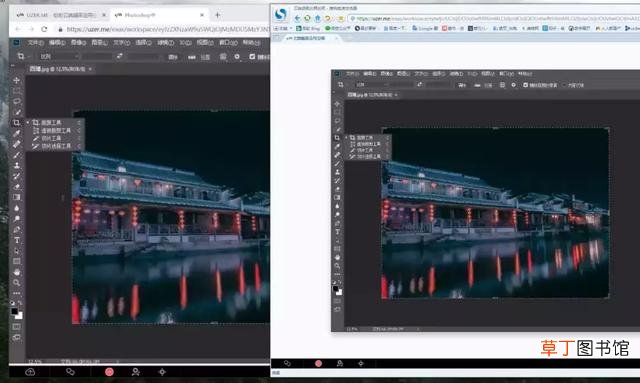Click the background color swatch in Chrome window
The width and height of the screenshot is (640, 383).
tap(19, 316)
